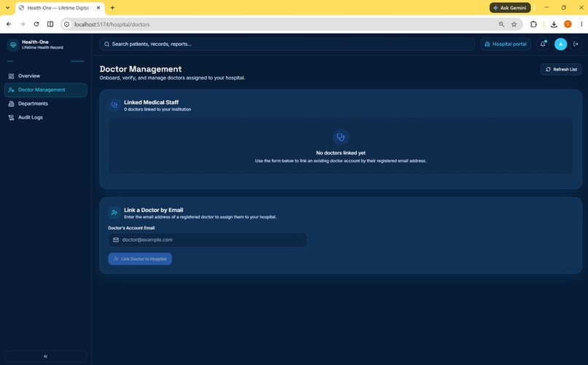Click the Doctor Management page heading

tap(141, 69)
